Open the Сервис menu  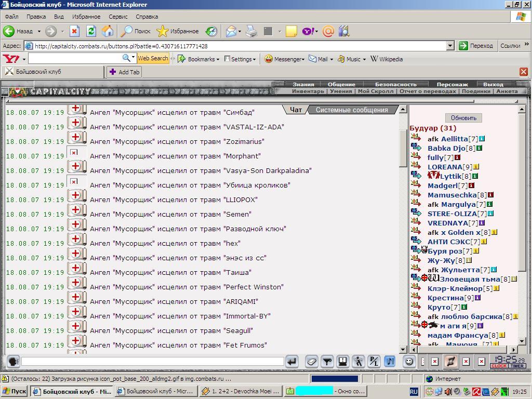(x=118, y=17)
